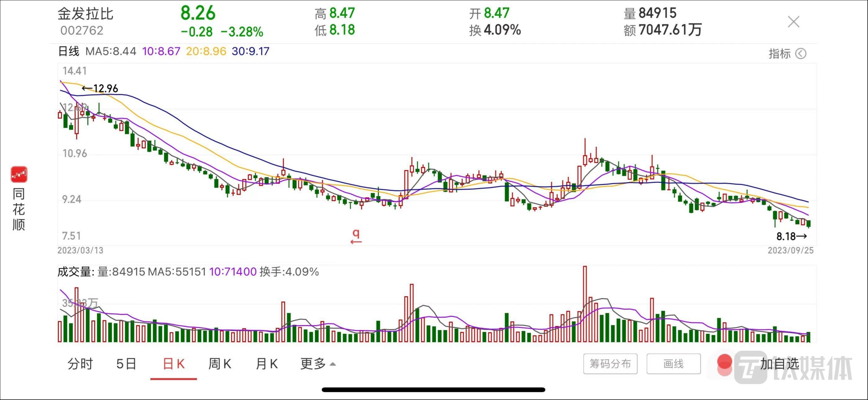Close the chart with the X icon
Viewport: 868px width, 400px height.
pyautogui.click(x=793, y=22)
